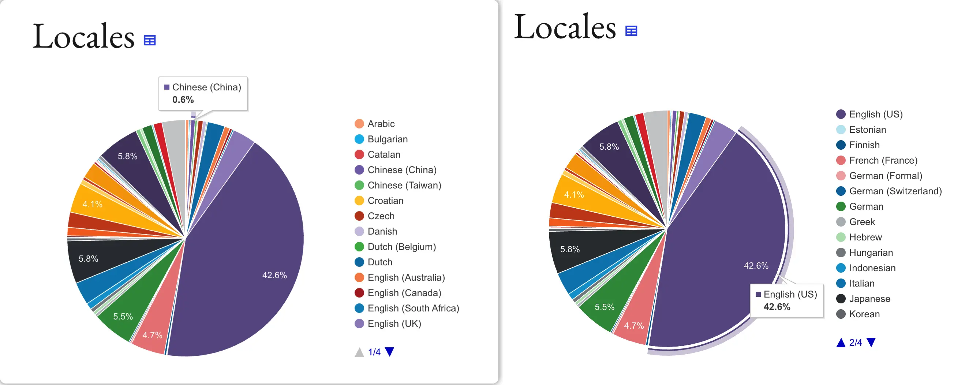Select Danish in the legend
Viewport: 980px width, 385px height.
(376, 231)
